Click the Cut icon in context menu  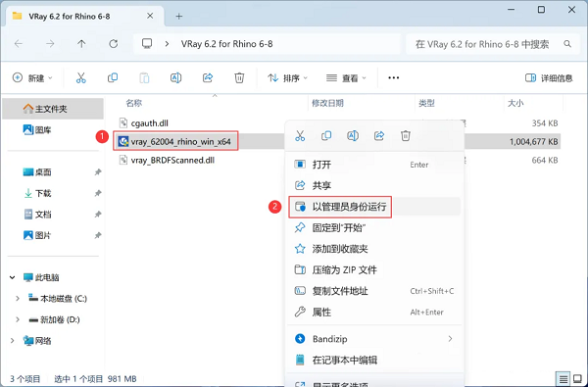[x=300, y=136]
